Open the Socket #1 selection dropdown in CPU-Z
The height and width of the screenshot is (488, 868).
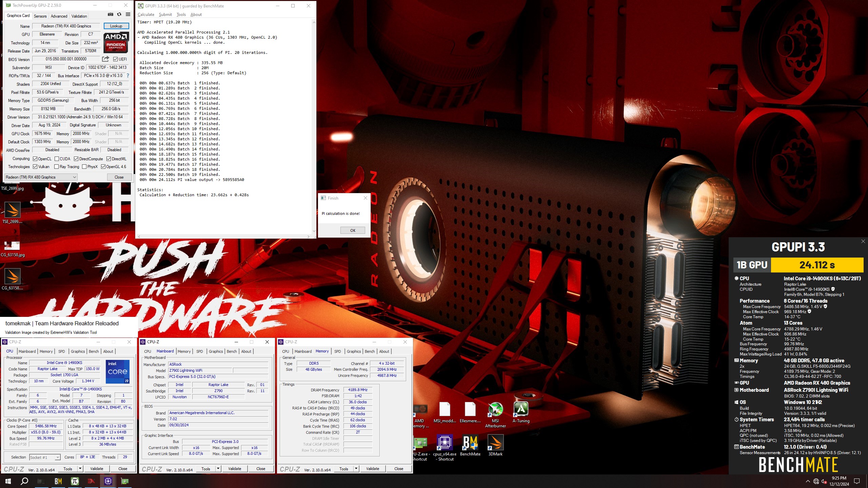(45, 457)
